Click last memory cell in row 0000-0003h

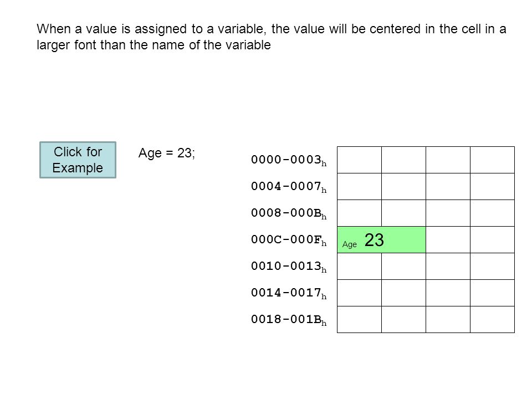tap(492, 160)
